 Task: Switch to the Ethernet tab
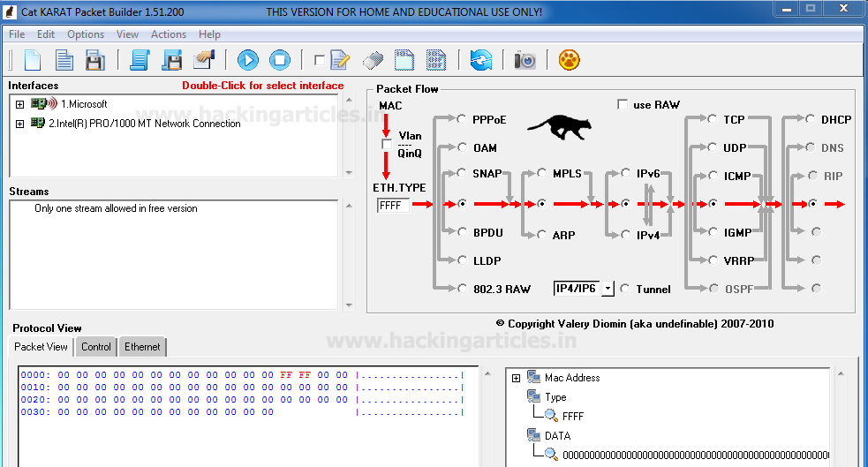(x=142, y=347)
